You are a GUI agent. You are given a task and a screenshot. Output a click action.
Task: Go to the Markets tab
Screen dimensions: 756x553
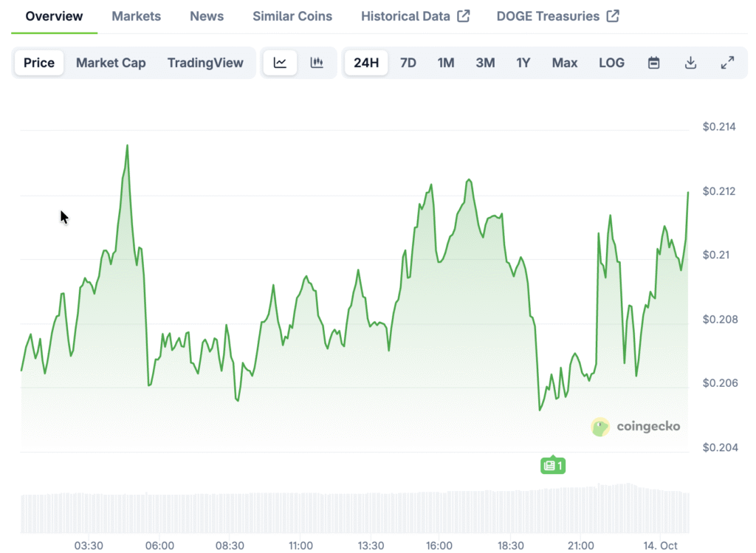tap(136, 16)
